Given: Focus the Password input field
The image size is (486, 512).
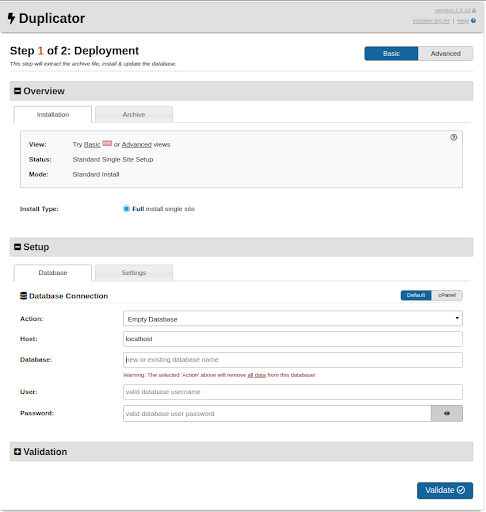Looking at the screenshot, I should click(x=277, y=413).
